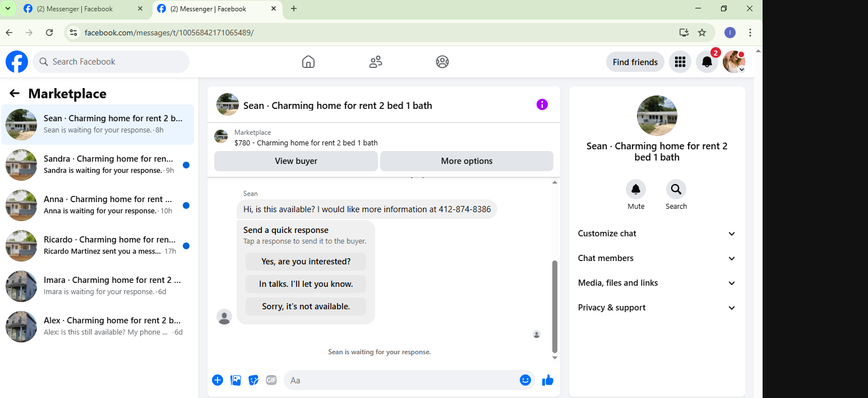Image resolution: width=868 pixels, height=398 pixels.
Task: Click the browser reload icon
Action: [49, 33]
